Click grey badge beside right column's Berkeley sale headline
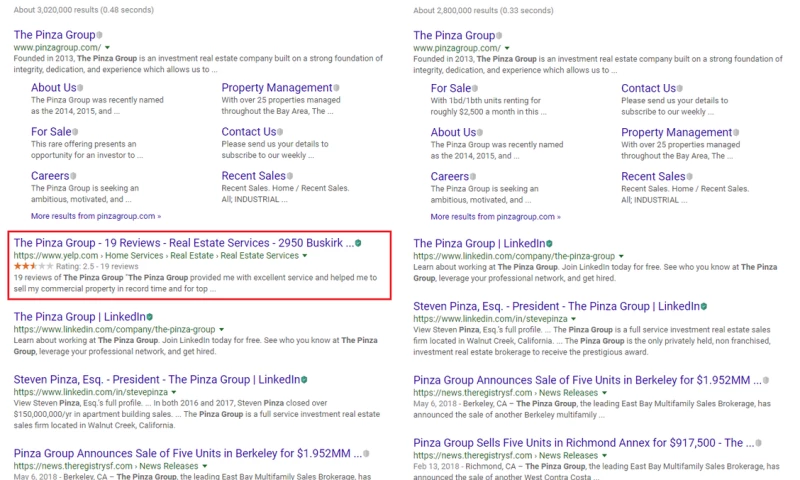Image resolution: width=800 pixels, height=480 pixels. point(766,381)
